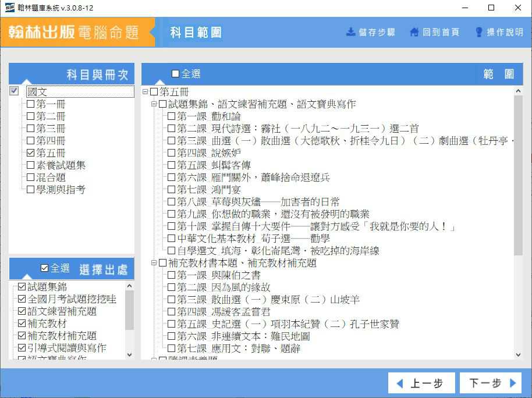Check 補充教材書本題、補充教材補充題 group checkbox
The height and width of the screenshot is (398, 532).
tap(163, 262)
